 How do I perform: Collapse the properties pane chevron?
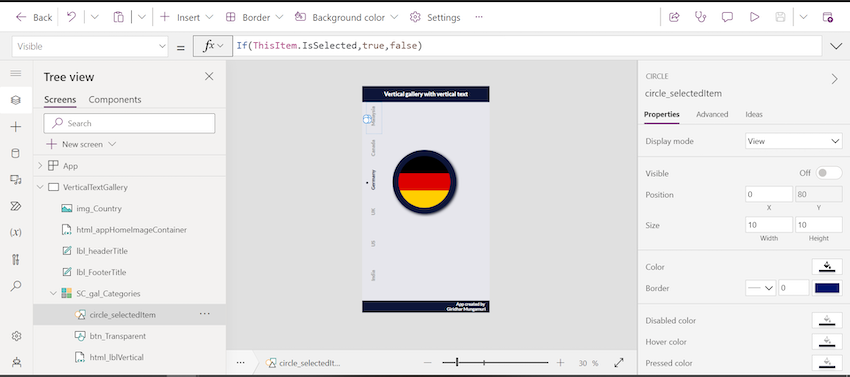tap(834, 79)
